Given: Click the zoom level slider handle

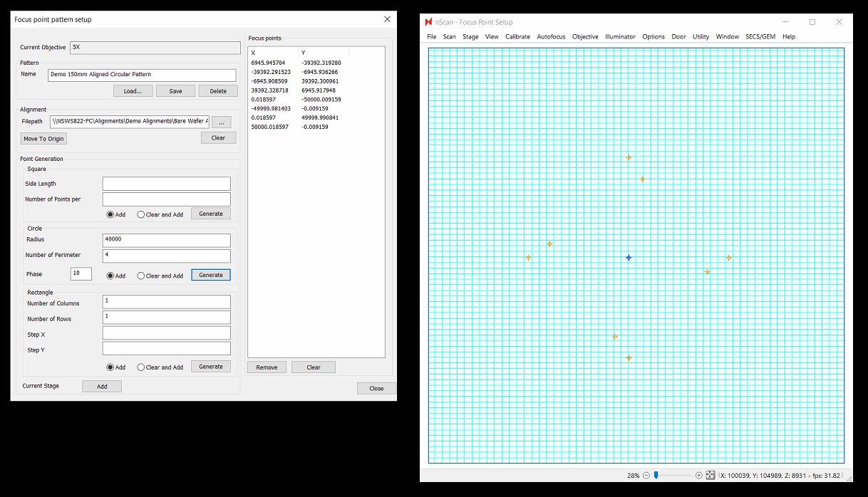Looking at the screenshot, I should pyautogui.click(x=656, y=476).
